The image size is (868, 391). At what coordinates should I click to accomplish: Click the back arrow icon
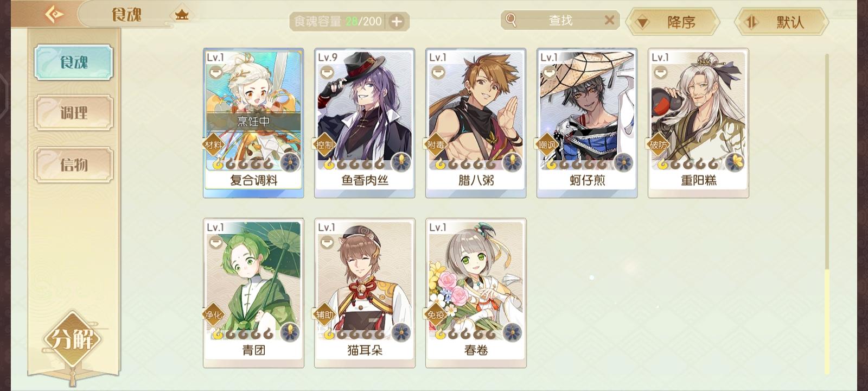(x=54, y=15)
